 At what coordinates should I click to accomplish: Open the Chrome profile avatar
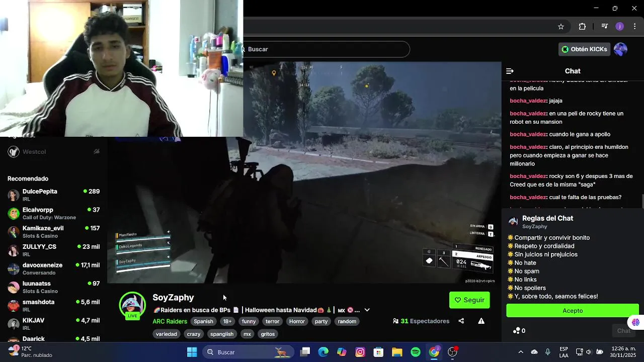620,27
